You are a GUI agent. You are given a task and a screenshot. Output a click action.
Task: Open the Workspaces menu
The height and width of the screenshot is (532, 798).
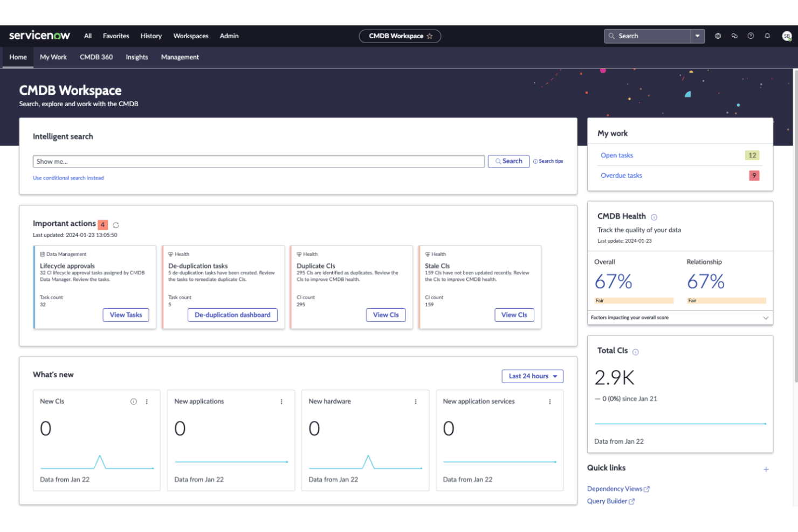point(191,36)
